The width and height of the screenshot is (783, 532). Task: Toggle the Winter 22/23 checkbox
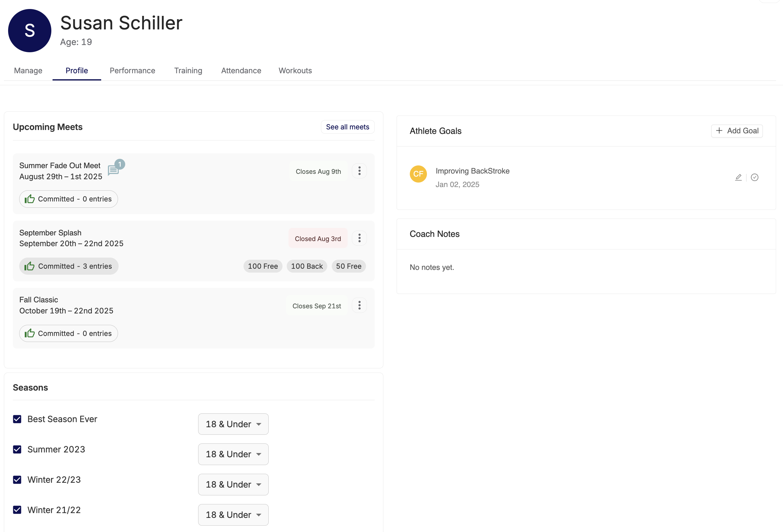(17, 480)
